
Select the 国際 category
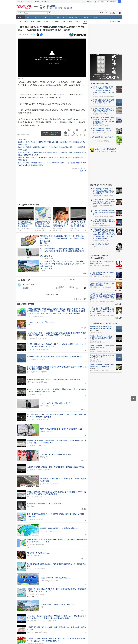tap(32, 21)
